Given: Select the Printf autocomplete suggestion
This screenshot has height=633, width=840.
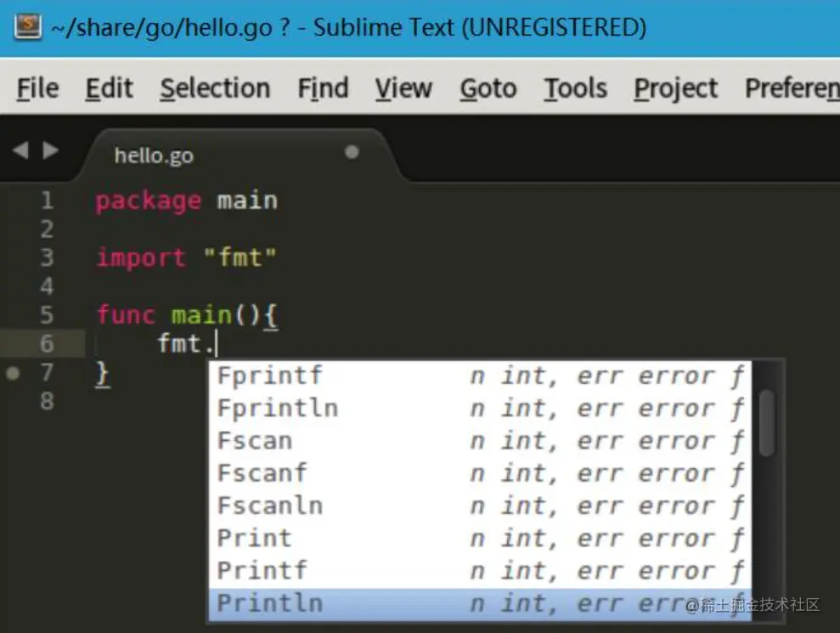Looking at the screenshot, I should (262, 571).
